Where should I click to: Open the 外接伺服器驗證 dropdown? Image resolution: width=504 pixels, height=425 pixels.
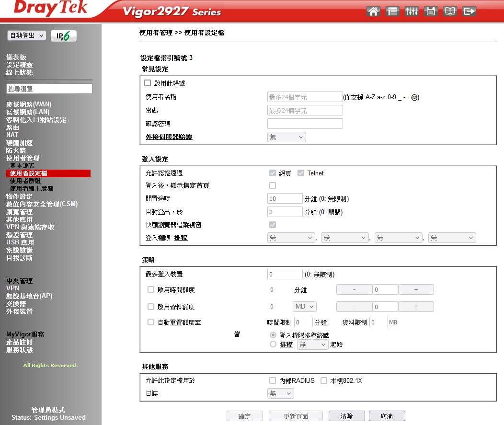point(286,137)
